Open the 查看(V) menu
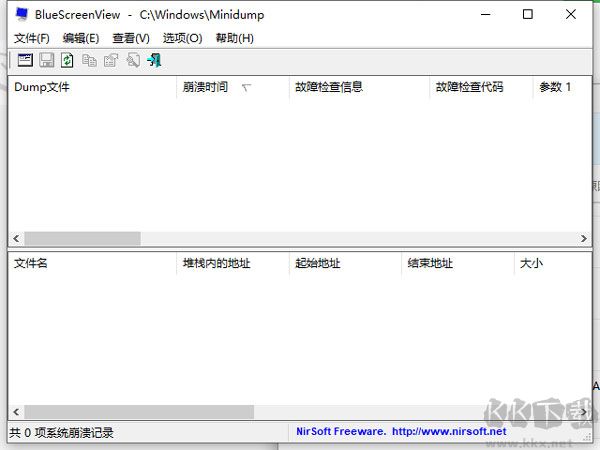 [131, 38]
